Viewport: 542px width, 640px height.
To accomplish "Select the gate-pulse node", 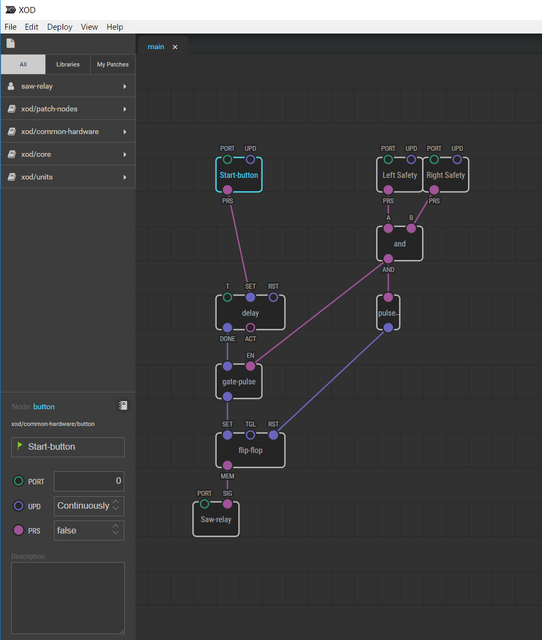I will 239,382.
